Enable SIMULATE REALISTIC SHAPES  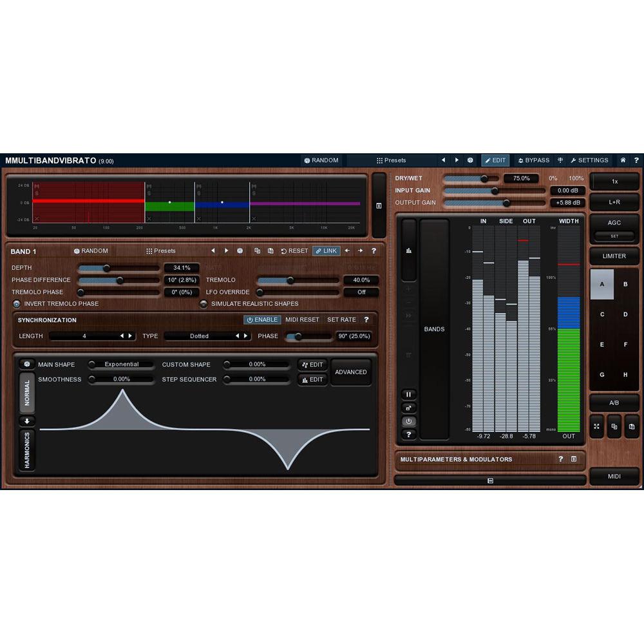click(204, 304)
